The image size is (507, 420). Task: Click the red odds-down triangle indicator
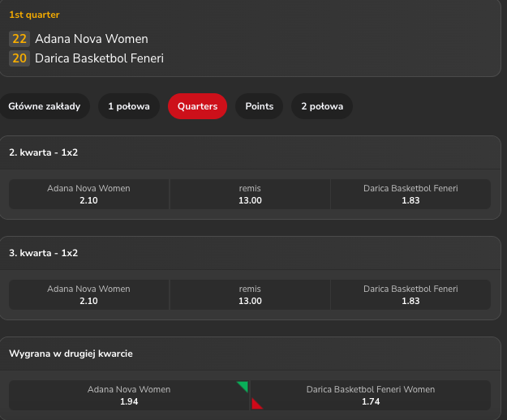(256, 404)
